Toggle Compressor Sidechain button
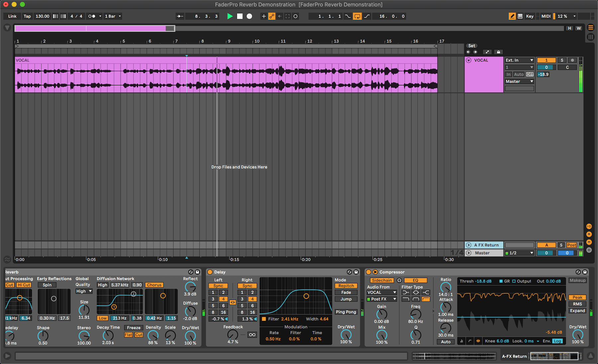Screen dimensions: 598x364 tap(382, 280)
